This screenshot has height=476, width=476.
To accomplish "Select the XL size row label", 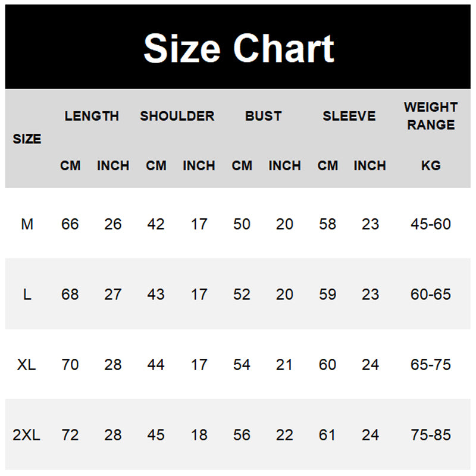I will coord(27,365).
